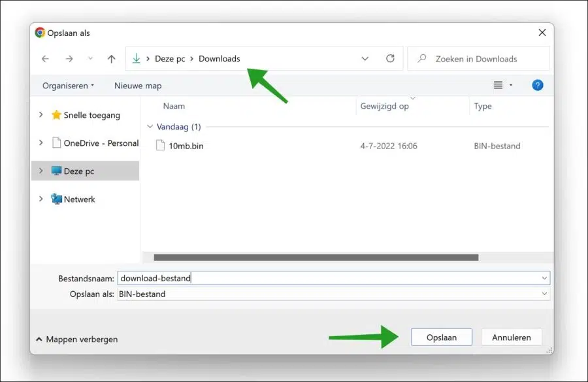Select Netwerk in sidebar

79,199
